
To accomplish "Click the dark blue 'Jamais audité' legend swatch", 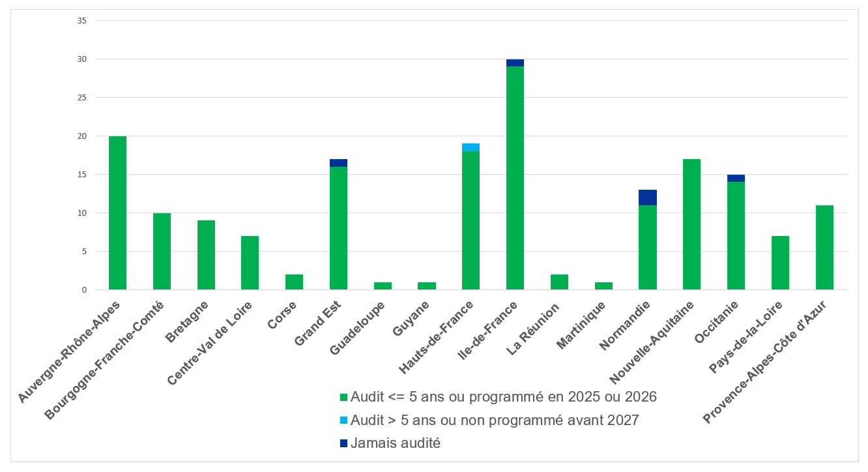I will tap(344, 444).
